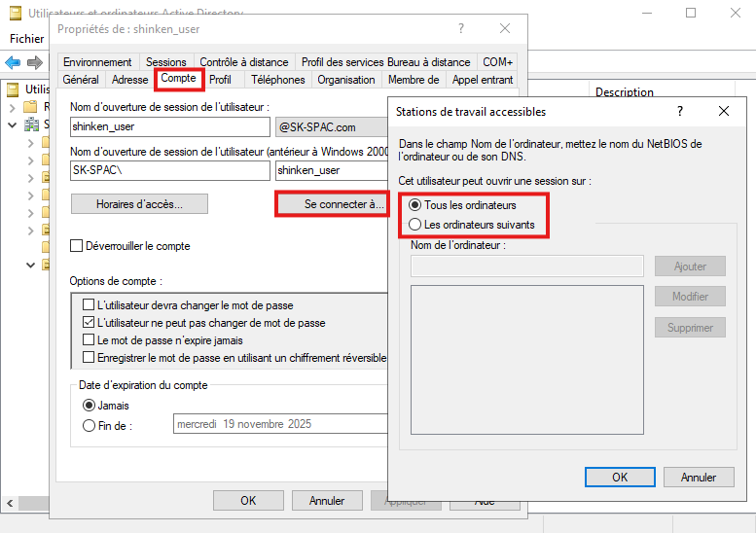Select the folder icon below the Utilisateurs root
This screenshot has width=756, height=533.
tap(31, 107)
